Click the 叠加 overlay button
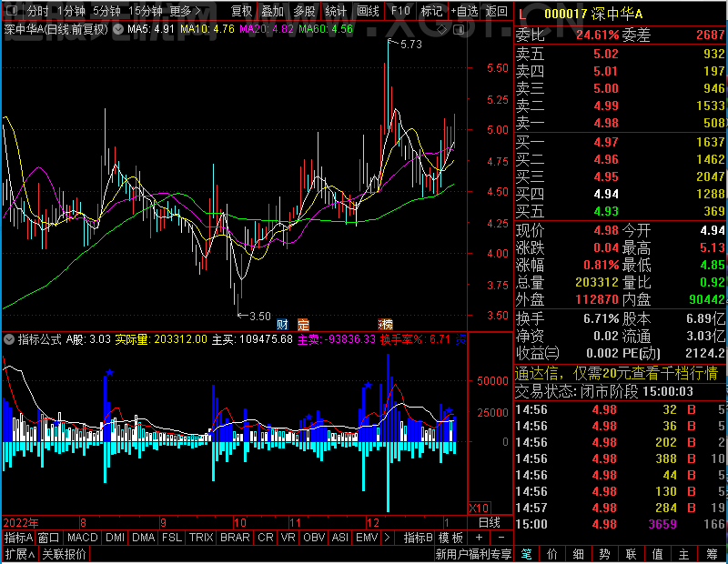 [272, 11]
